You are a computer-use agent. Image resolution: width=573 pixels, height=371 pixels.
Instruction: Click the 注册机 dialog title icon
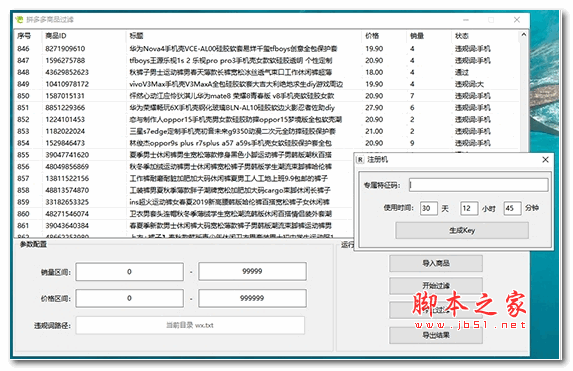(360, 160)
